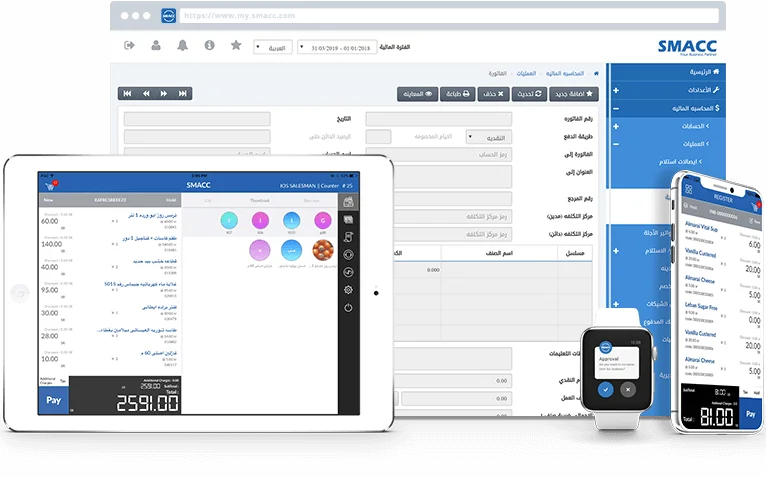Open the user profile icon

pos(156,45)
